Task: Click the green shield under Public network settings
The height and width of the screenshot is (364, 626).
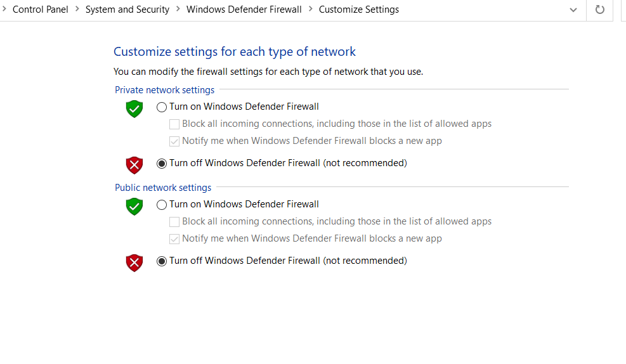Action: click(x=134, y=206)
